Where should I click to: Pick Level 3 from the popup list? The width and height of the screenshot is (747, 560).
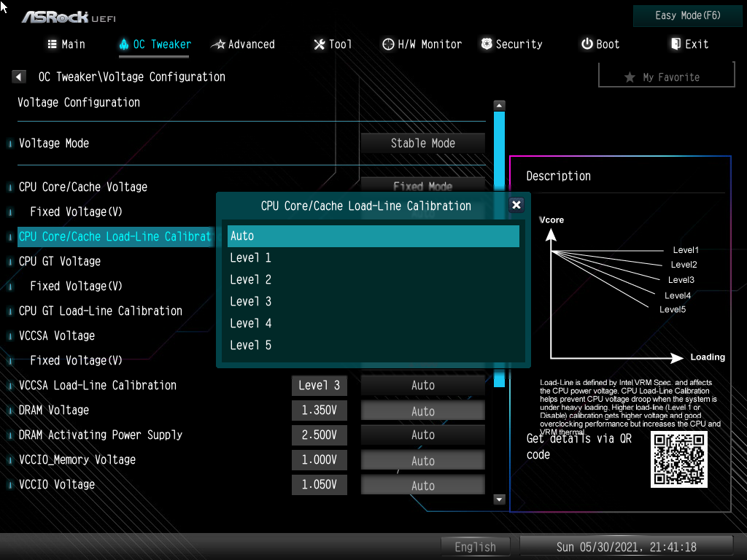(373, 302)
